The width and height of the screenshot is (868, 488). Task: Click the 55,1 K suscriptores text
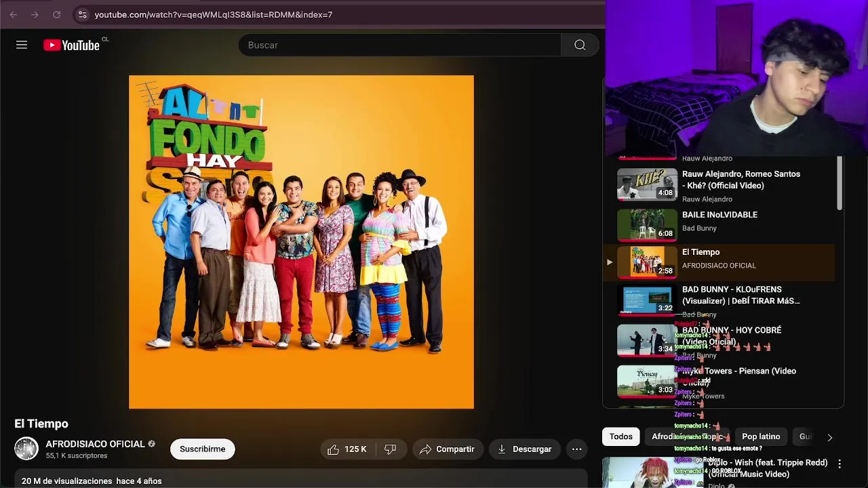click(77, 455)
